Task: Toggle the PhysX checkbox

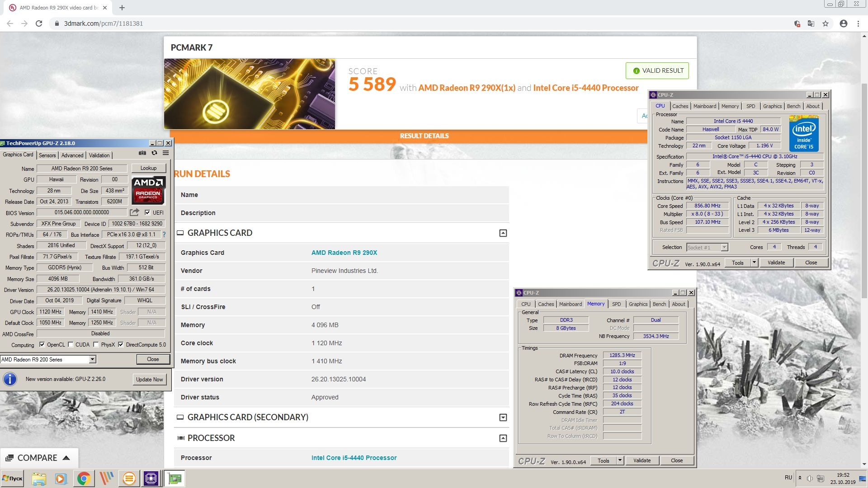Action: point(96,345)
